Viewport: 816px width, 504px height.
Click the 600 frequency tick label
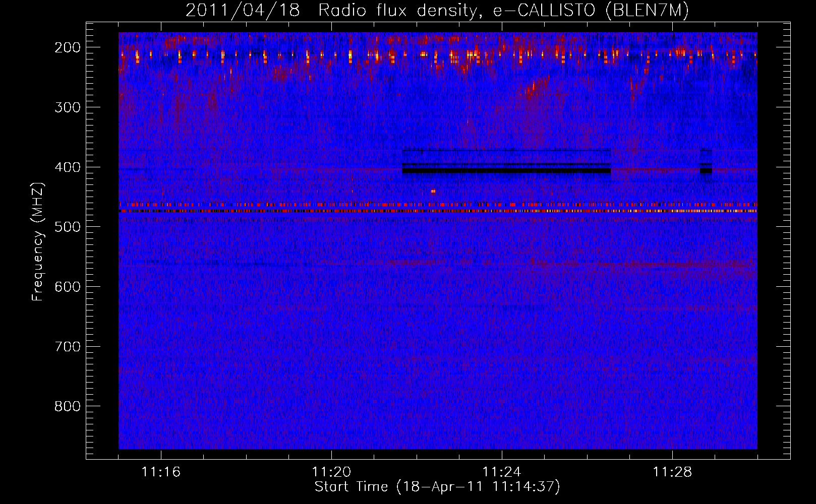[x=67, y=286]
